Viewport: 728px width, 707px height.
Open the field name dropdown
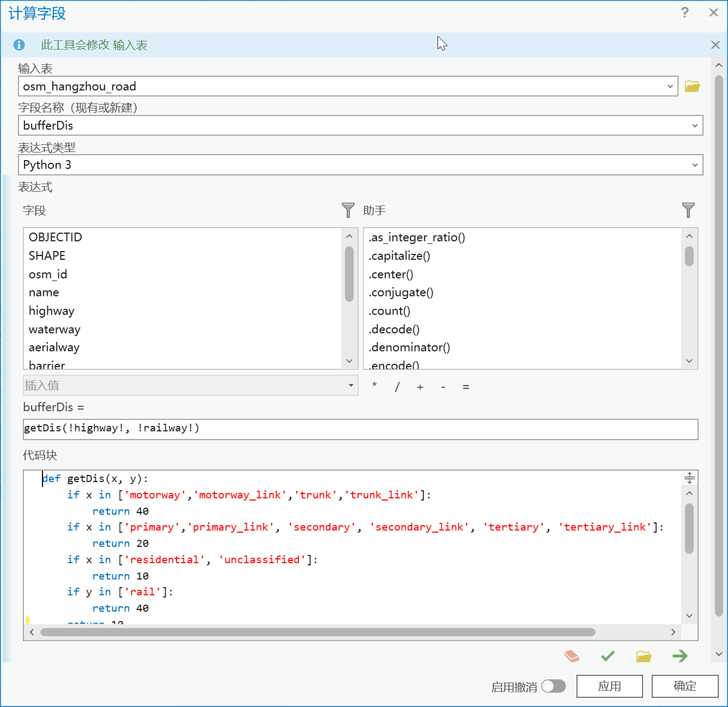[x=695, y=125]
